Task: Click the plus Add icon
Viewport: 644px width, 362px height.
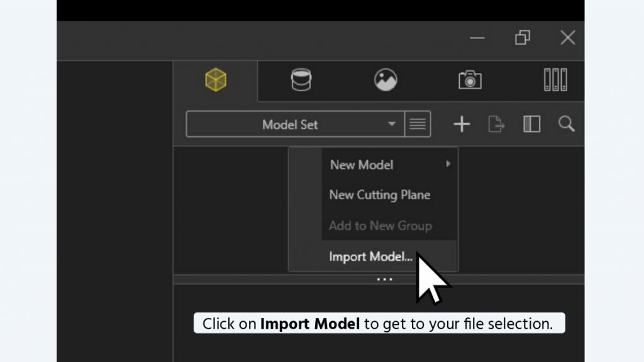Action: [462, 124]
